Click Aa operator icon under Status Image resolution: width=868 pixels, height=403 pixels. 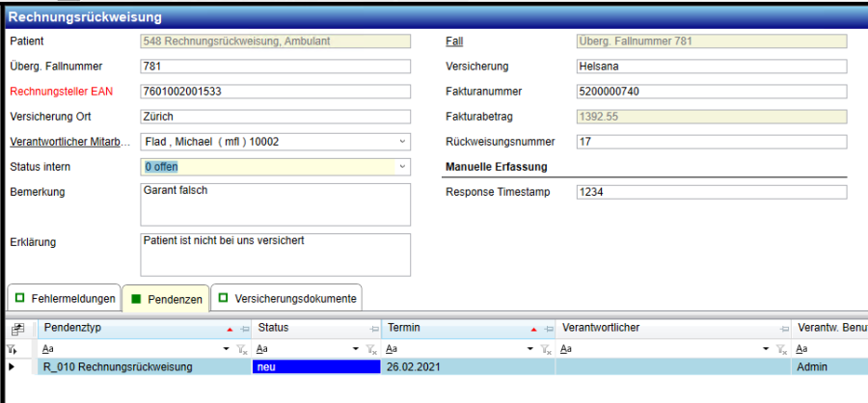coord(261,349)
